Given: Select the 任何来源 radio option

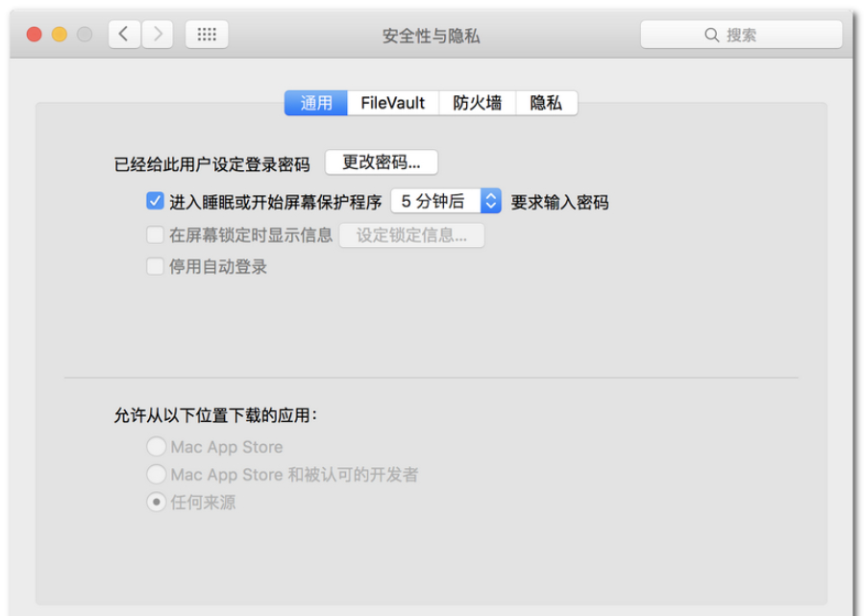Looking at the screenshot, I should click(x=156, y=503).
